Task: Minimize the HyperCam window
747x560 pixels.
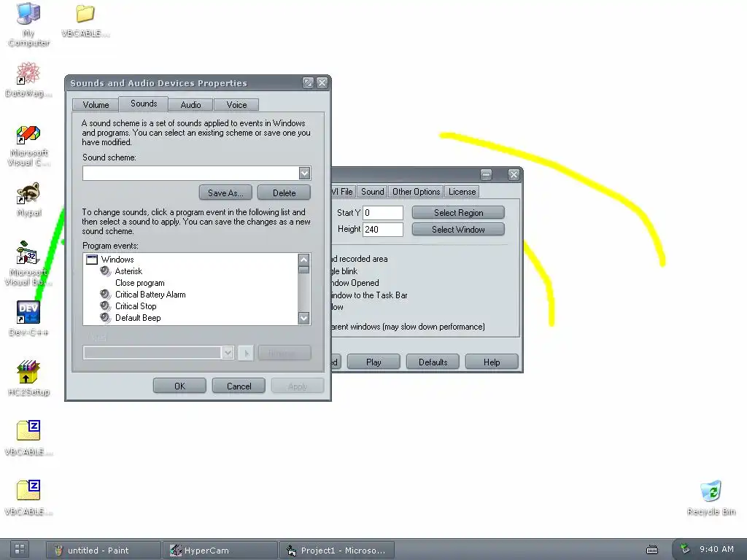Action: 486,174
